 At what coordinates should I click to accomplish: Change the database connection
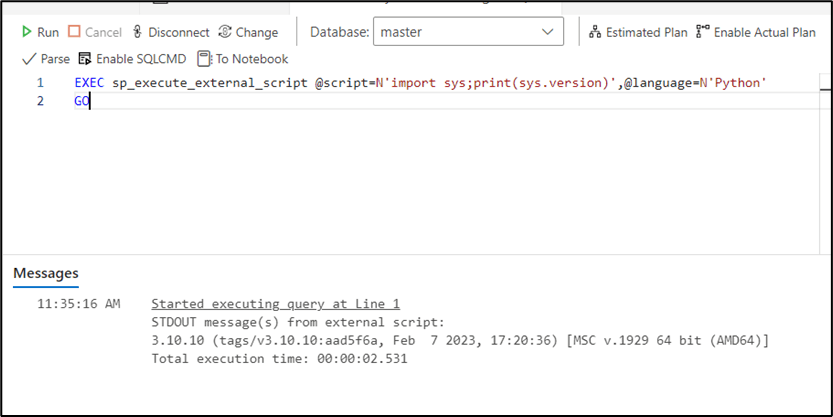coord(248,32)
